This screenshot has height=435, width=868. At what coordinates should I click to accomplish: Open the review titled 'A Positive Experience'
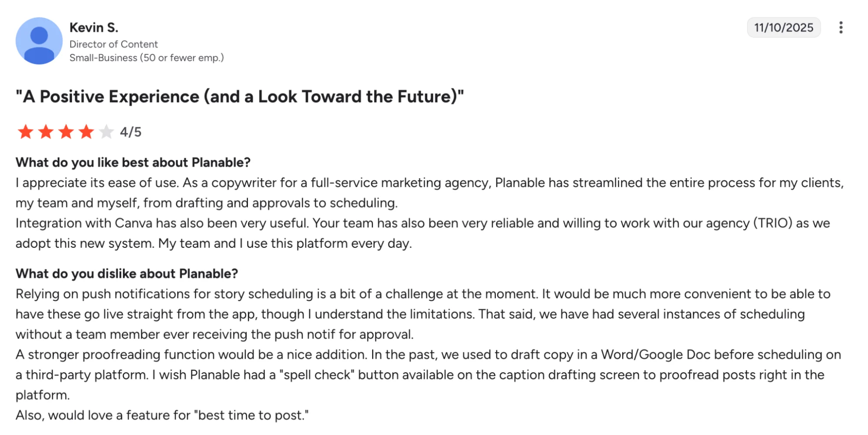[239, 96]
